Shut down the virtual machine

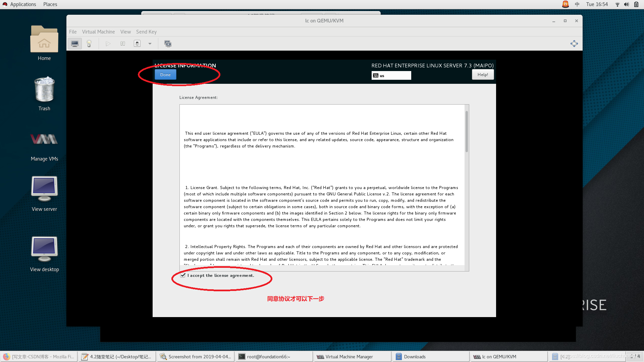[137, 44]
